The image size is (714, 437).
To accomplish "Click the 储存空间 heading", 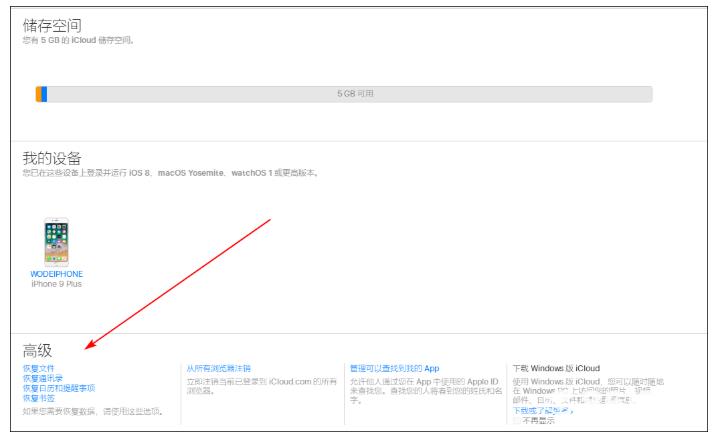I will point(52,26).
